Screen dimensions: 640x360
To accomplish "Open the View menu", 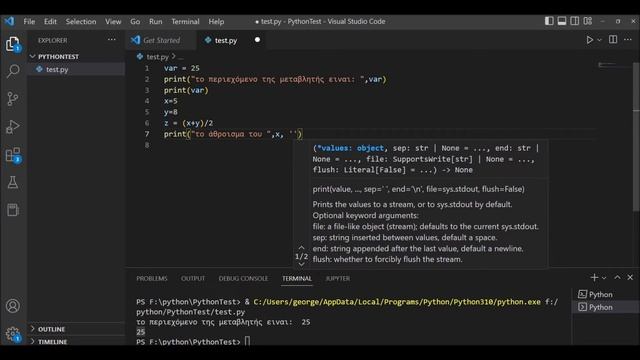I will tap(113, 21).
